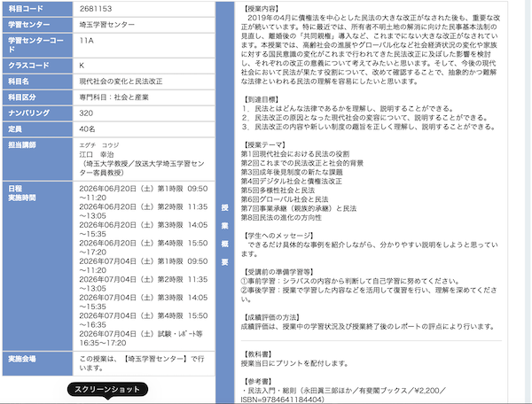Click the 【教科書】 section heading
The width and height of the screenshot is (532, 404).
pyautogui.click(x=257, y=354)
